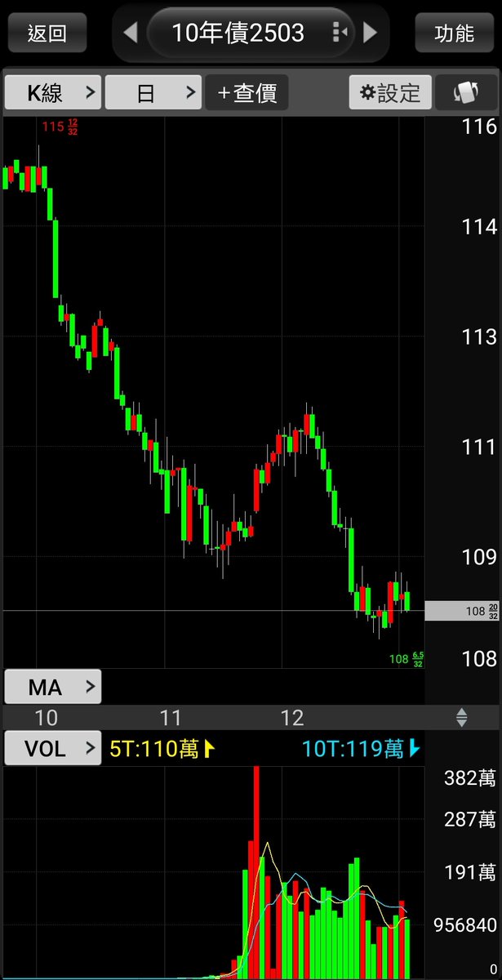502x980 pixels.
Task: Tap the 956840 volume axis label
Action: (465, 925)
